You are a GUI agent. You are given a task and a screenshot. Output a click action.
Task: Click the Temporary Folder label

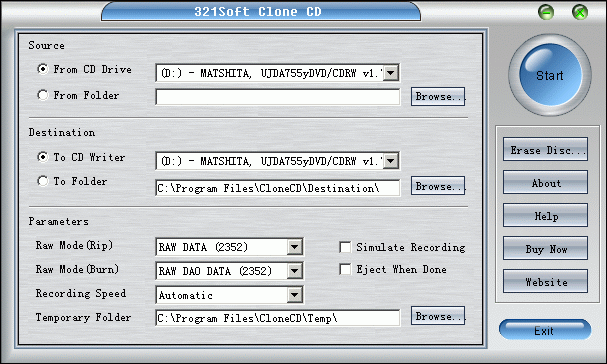83,317
